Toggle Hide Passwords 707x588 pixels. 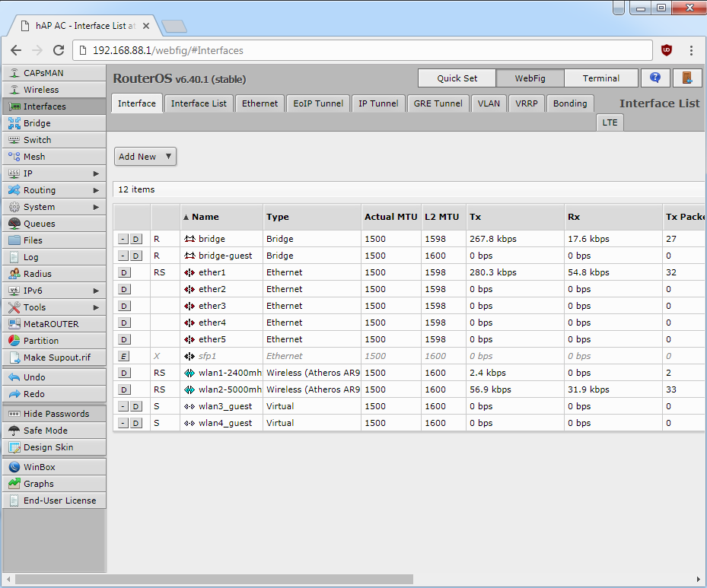tap(54, 414)
